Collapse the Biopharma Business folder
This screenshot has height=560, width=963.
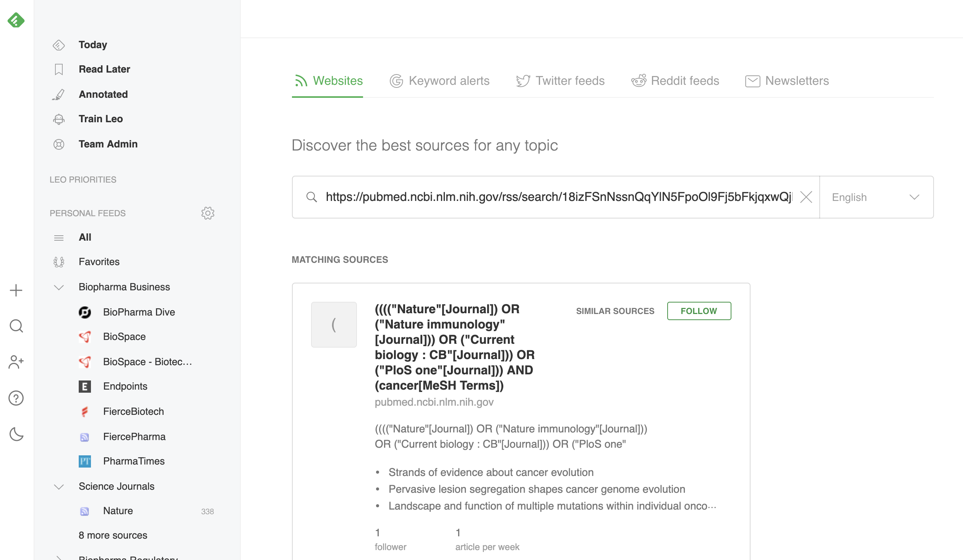tap(59, 287)
